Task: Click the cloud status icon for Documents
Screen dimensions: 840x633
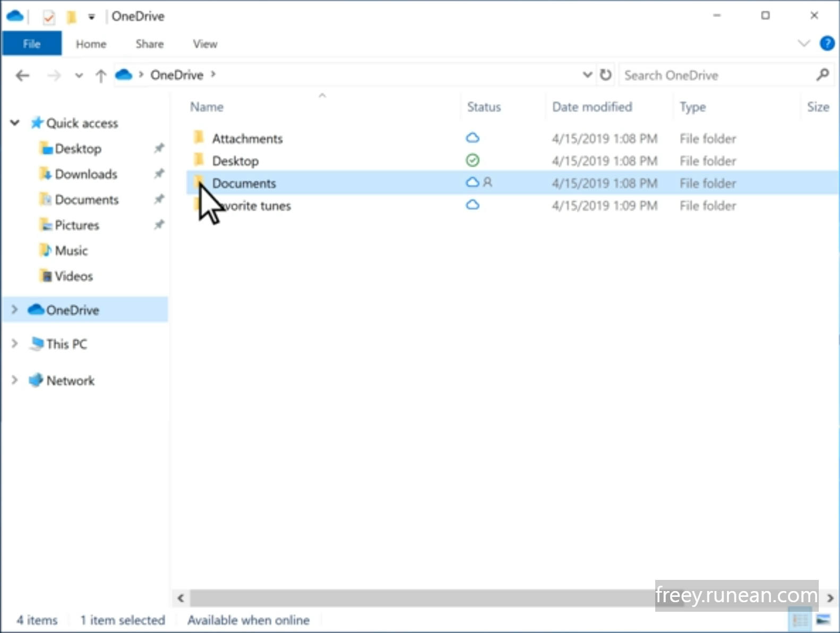Action: 473,183
